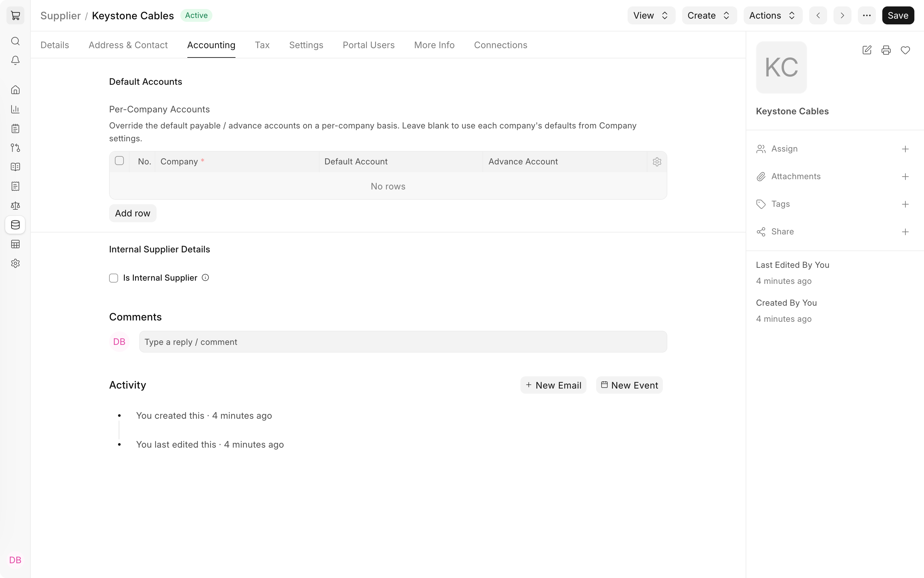This screenshot has width=924, height=578.
Task: Open settings gear in left sidebar
Action: point(15,263)
